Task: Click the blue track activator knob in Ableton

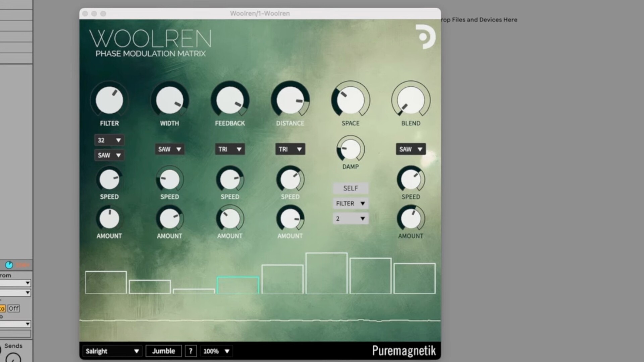Action: click(9, 265)
